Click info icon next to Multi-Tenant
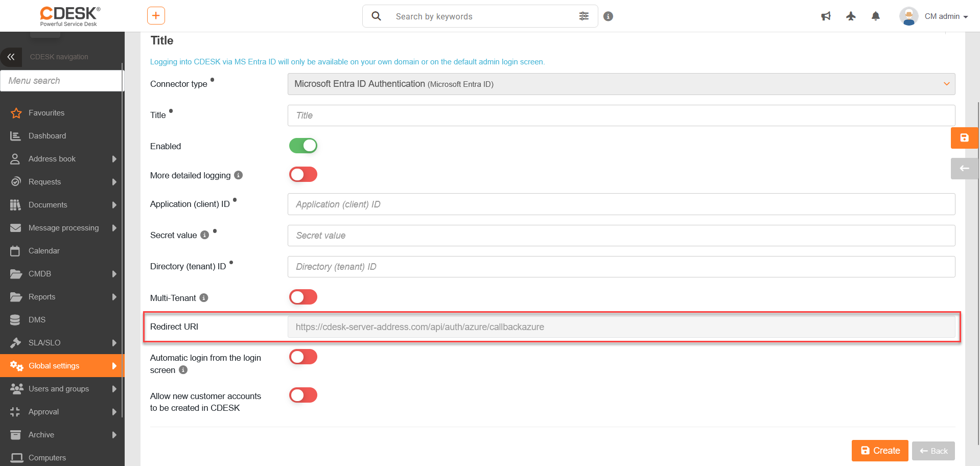 pos(204,298)
